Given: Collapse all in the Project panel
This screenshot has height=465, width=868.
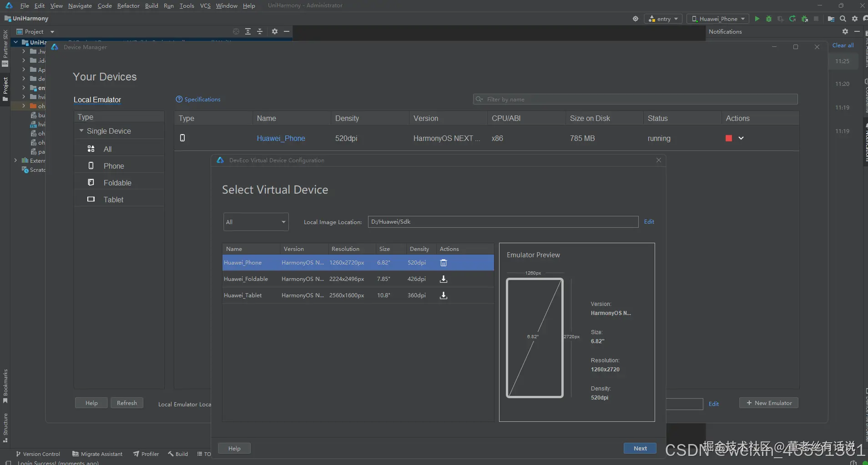Looking at the screenshot, I should point(260,31).
